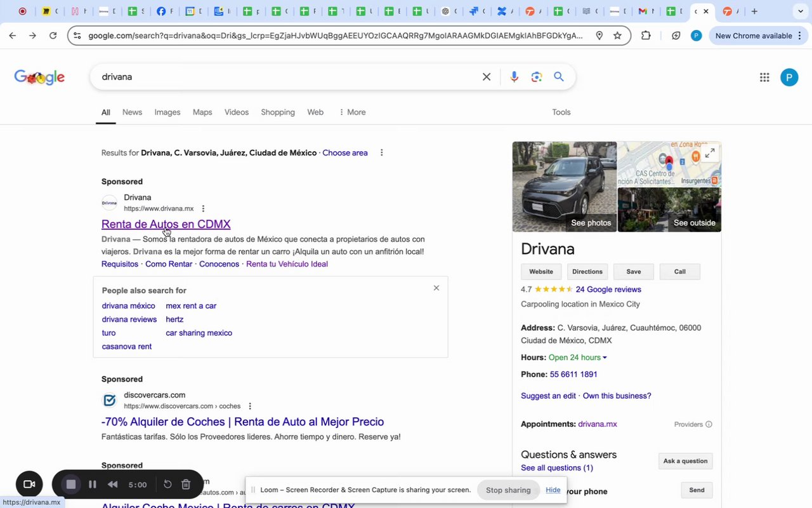This screenshot has width=812, height=508.
Task: Click Own this business?
Action: pyautogui.click(x=617, y=396)
